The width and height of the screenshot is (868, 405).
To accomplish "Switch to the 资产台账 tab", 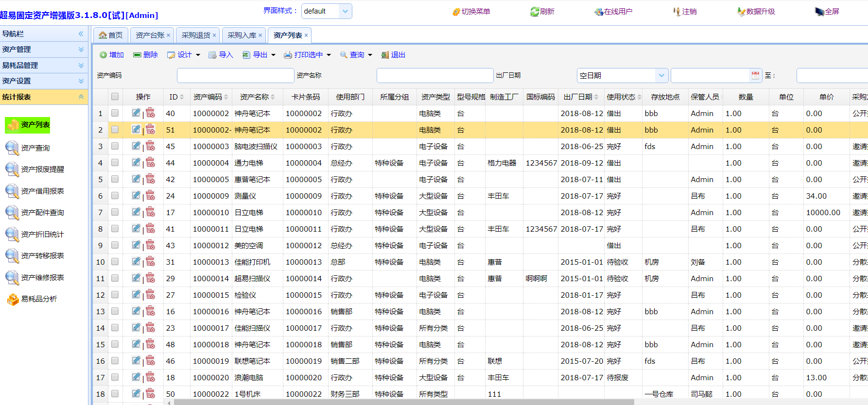I will point(150,35).
